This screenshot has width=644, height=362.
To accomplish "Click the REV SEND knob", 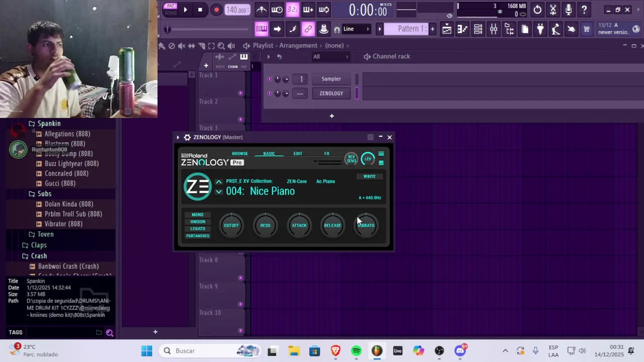I will (x=351, y=159).
